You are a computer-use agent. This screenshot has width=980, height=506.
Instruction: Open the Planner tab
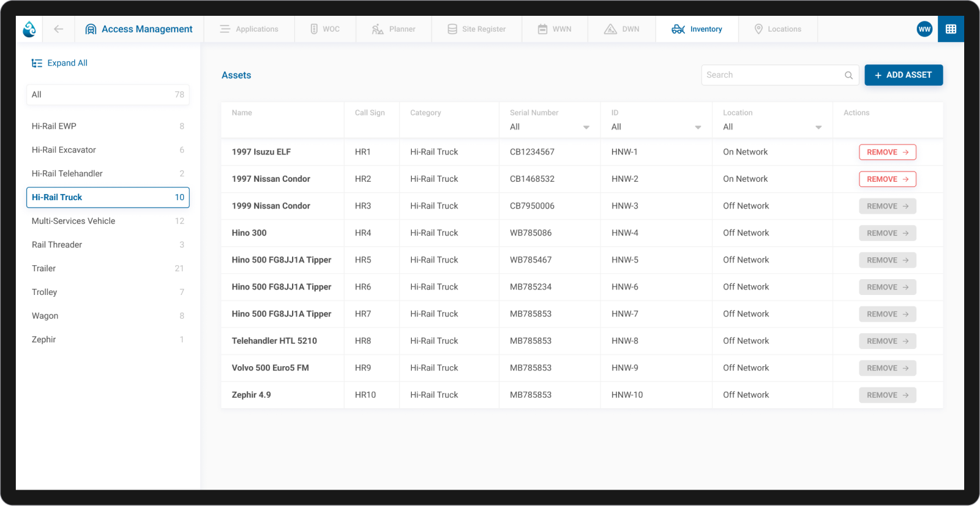(394, 29)
